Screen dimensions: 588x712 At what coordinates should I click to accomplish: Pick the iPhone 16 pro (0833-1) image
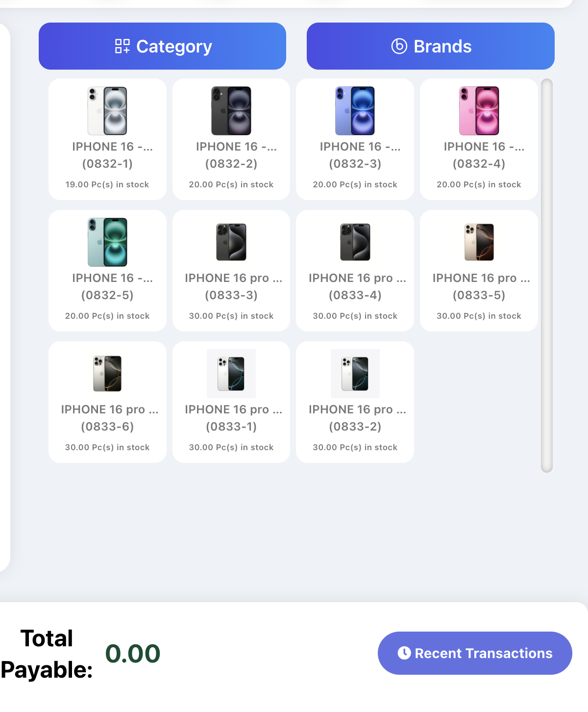click(x=231, y=374)
